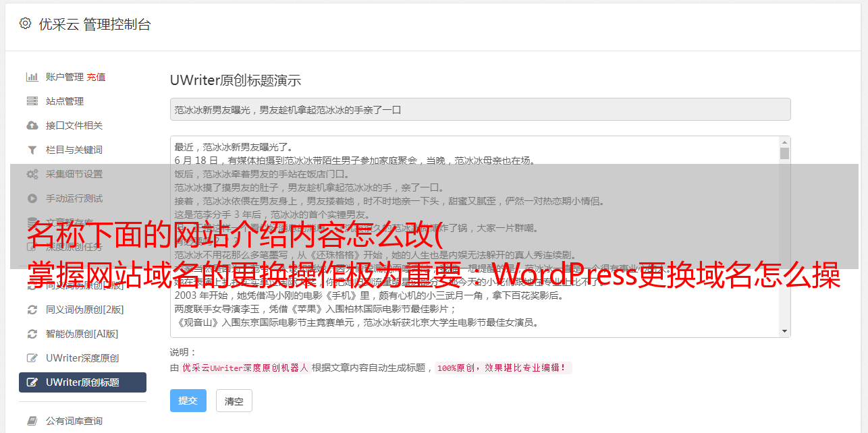Click the 优采云UWriter深度原创机器人 label

245,368
